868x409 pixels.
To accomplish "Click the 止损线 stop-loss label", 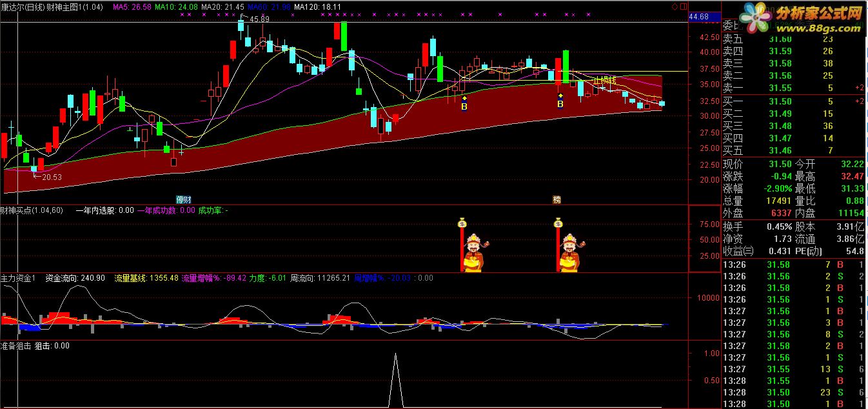I will point(605,81).
